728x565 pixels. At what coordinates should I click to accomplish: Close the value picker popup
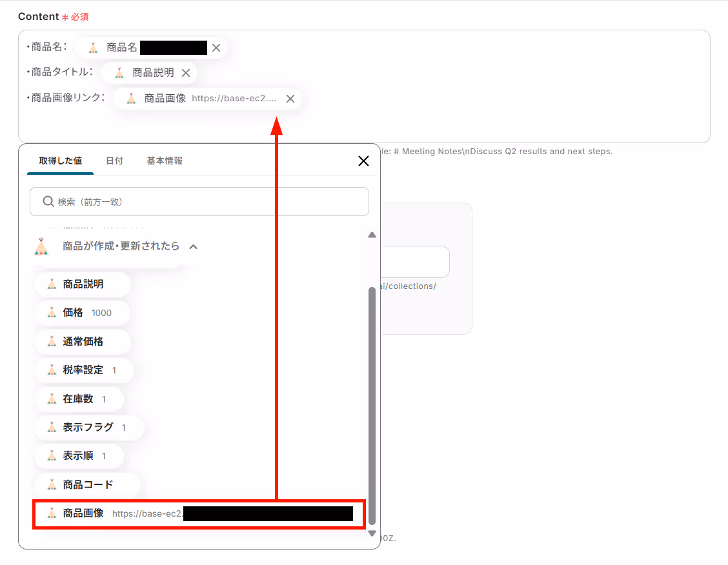[x=363, y=161]
